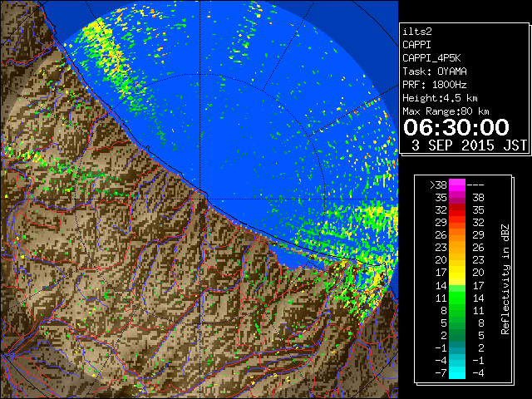This screenshot has width=532, height=399.
Task: Click the red 32–35 dBZ legend swatch
Action: [x=457, y=210]
